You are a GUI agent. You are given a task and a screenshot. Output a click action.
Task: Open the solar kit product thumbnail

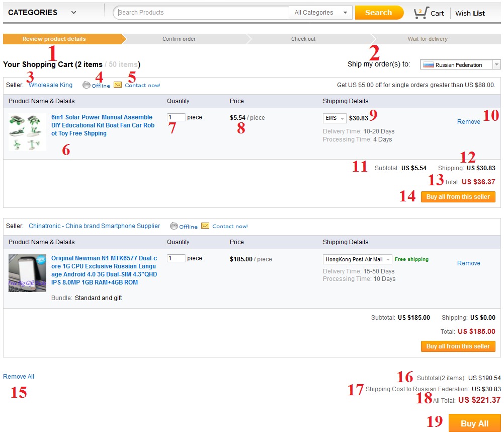[28, 132]
